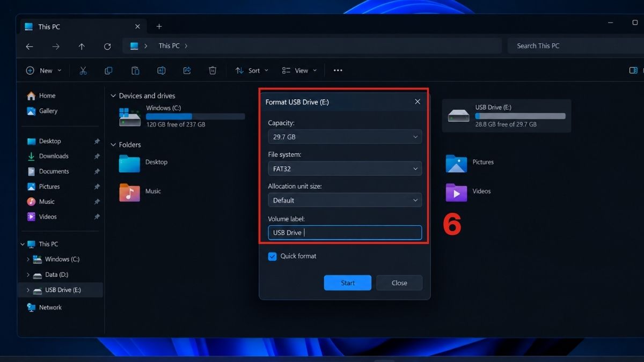Open the Allocation unit size dropdown

click(345, 200)
